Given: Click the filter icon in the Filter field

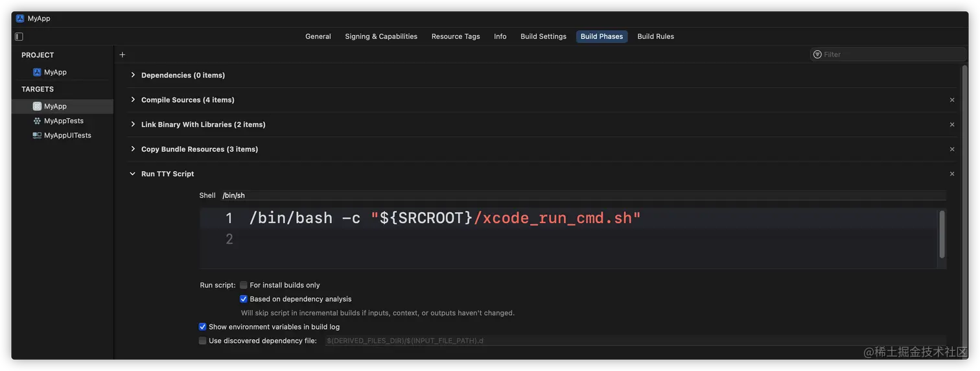Looking at the screenshot, I should click(x=817, y=54).
